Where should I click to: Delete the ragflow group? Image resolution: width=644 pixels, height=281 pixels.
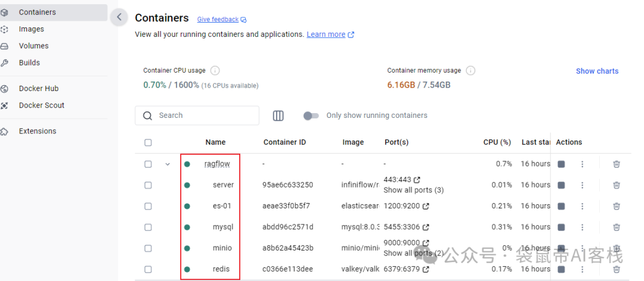(x=616, y=164)
